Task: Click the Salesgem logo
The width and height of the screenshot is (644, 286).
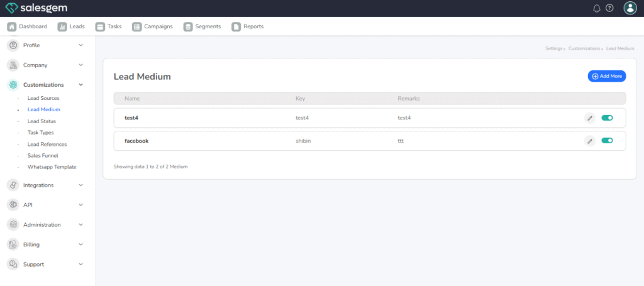Action: pos(37,8)
